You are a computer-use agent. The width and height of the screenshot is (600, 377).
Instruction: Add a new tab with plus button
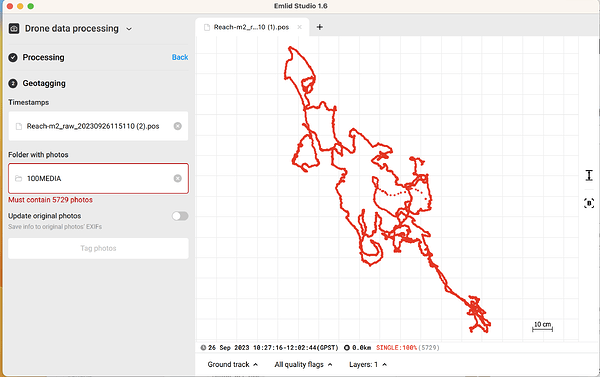click(x=320, y=27)
